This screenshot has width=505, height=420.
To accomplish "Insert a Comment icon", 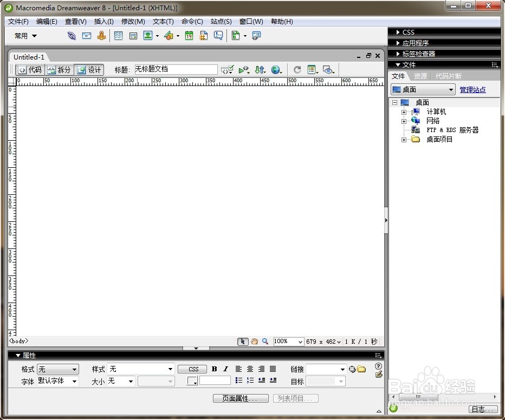I will [218, 35].
